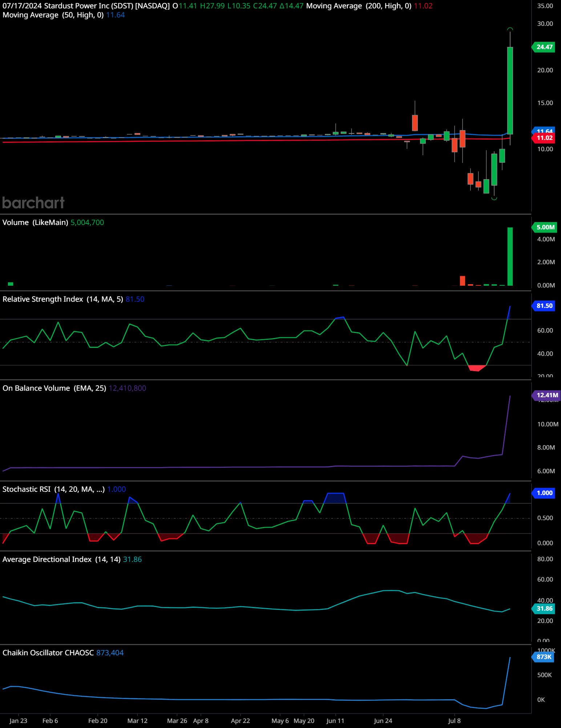Click the Moving Average (200, High, 0) label

(x=359, y=6)
